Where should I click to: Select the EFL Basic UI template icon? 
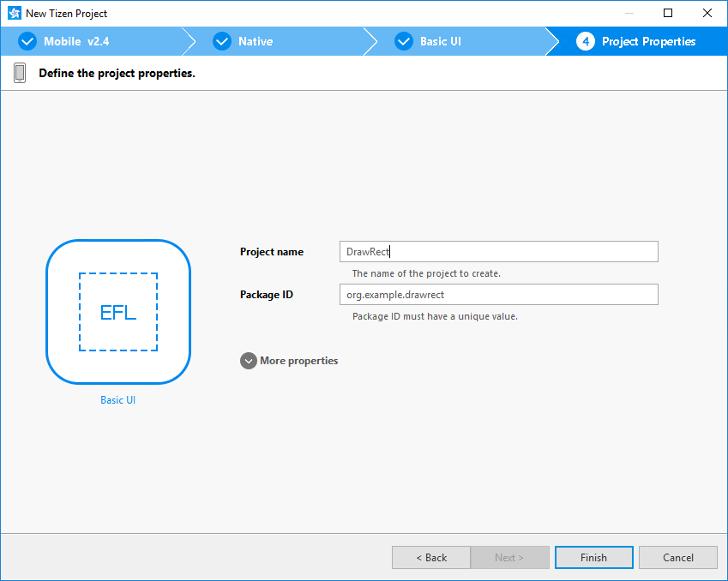(118, 312)
